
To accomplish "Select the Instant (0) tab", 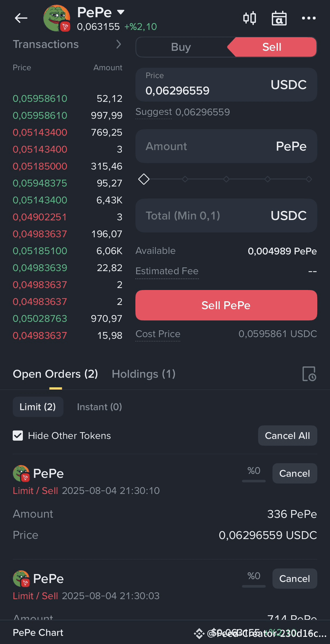I will point(99,407).
